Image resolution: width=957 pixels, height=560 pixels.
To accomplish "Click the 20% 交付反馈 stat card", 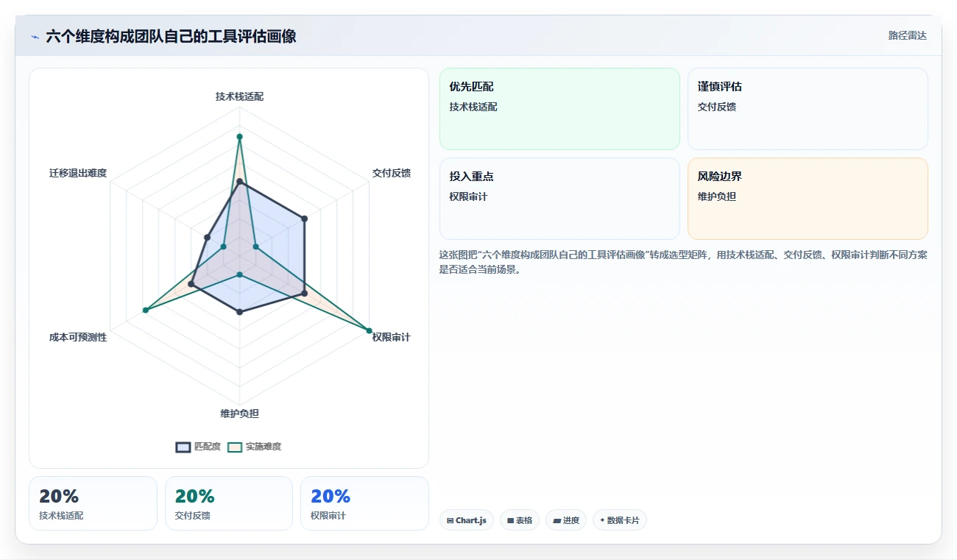I will tap(229, 503).
